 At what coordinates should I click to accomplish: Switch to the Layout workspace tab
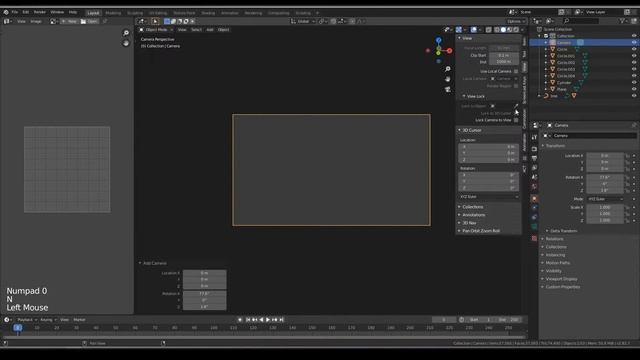[93, 13]
